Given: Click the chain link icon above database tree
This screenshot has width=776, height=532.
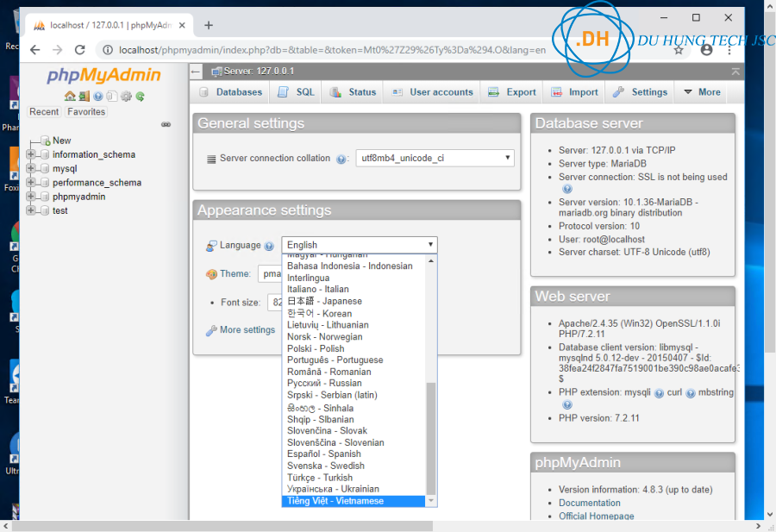Looking at the screenshot, I should [x=166, y=125].
